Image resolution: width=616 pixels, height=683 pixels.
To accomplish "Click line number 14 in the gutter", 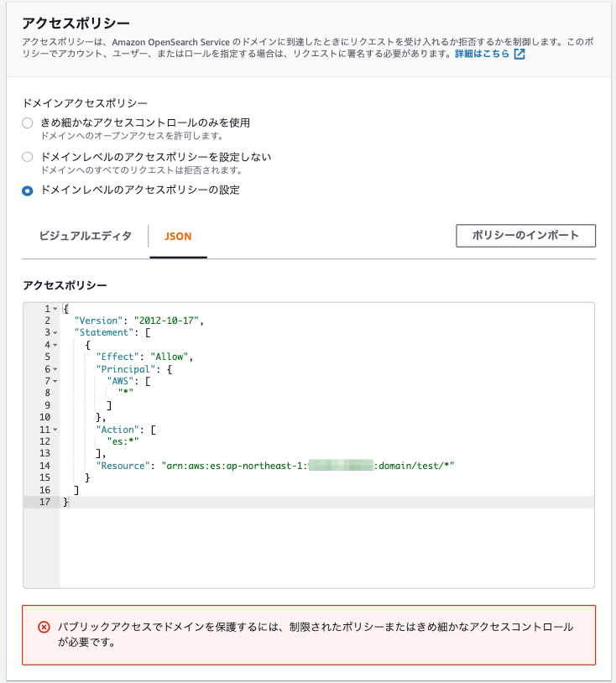I will (44, 466).
